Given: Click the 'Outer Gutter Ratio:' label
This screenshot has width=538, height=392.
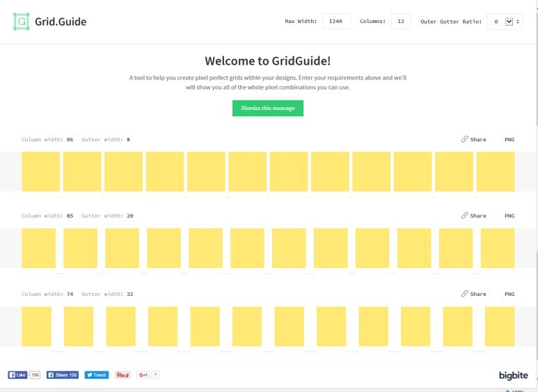Looking at the screenshot, I should point(451,22).
